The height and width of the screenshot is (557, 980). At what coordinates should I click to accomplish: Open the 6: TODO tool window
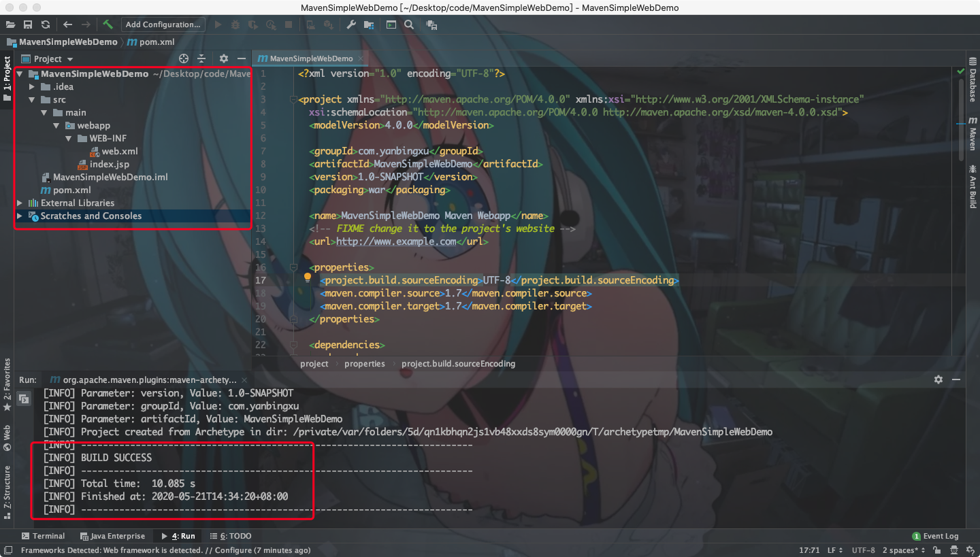click(231, 536)
